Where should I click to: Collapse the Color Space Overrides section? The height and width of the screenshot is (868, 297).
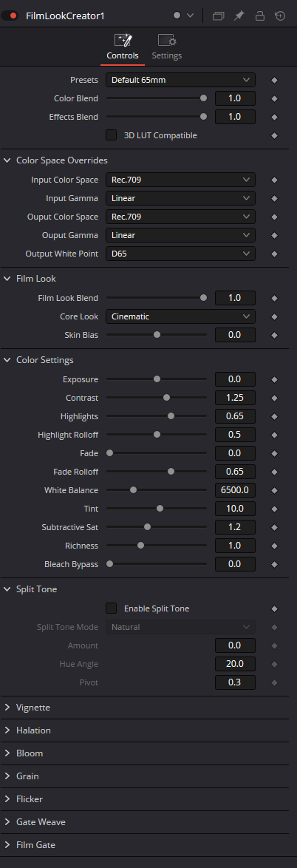(x=7, y=160)
